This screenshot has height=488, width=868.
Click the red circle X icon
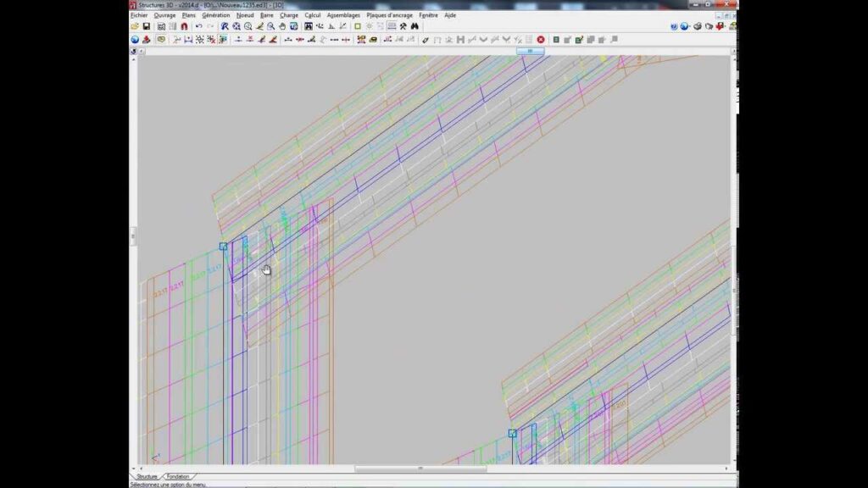click(x=541, y=39)
